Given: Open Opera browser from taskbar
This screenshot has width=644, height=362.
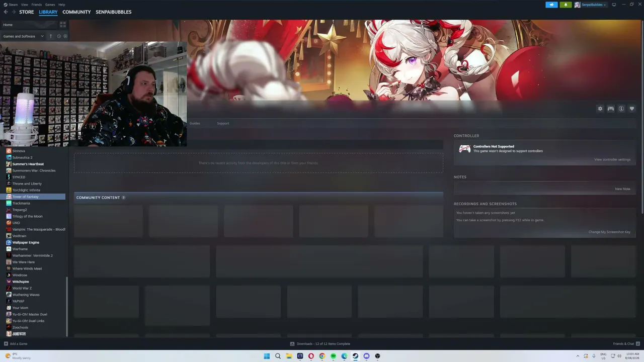Looking at the screenshot, I should (311, 356).
